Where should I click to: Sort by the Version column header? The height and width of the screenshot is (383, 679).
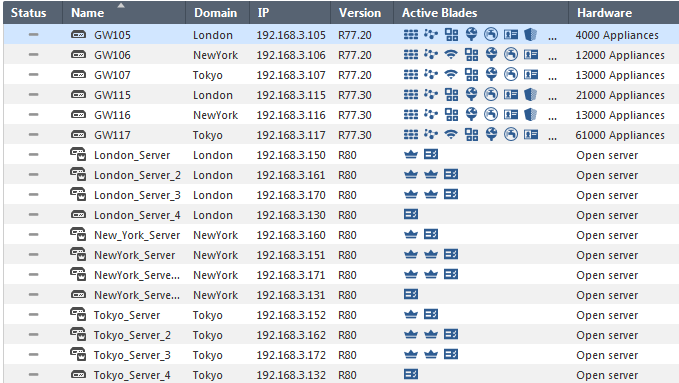click(360, 13)
